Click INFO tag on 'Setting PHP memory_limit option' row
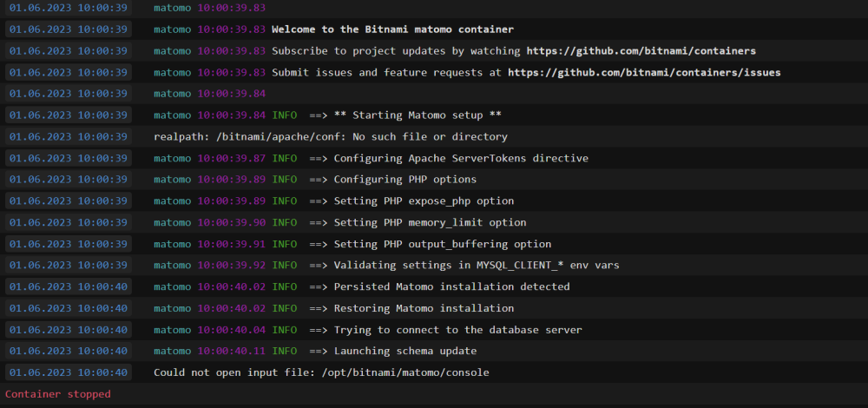Viewport: 868px width, 408px height. 284,222
